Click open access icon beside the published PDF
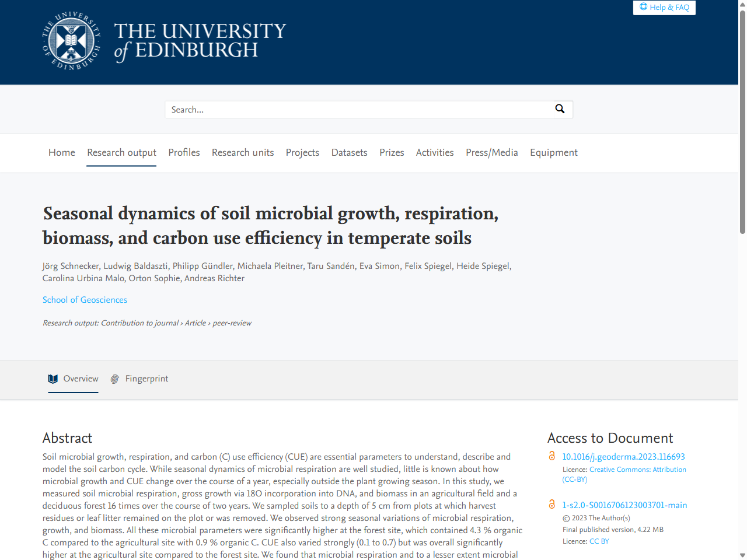Screen dimensions: 747x560 click(552, 505)
